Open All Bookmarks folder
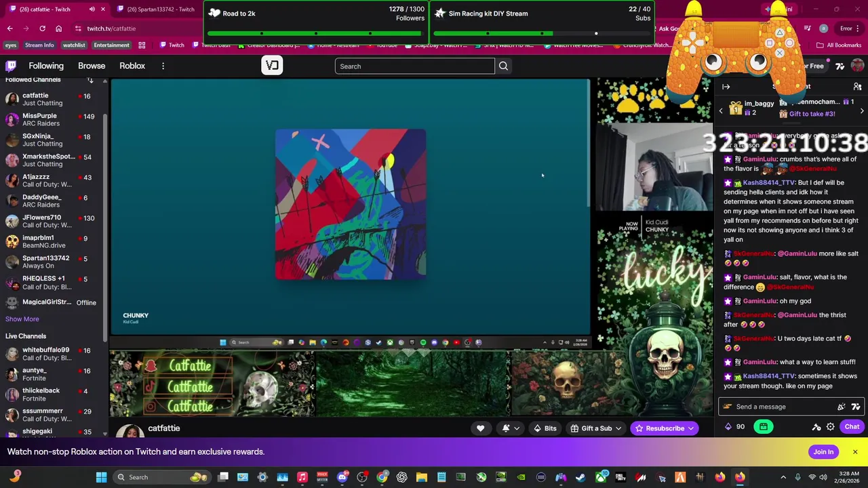 pos(839,45)
